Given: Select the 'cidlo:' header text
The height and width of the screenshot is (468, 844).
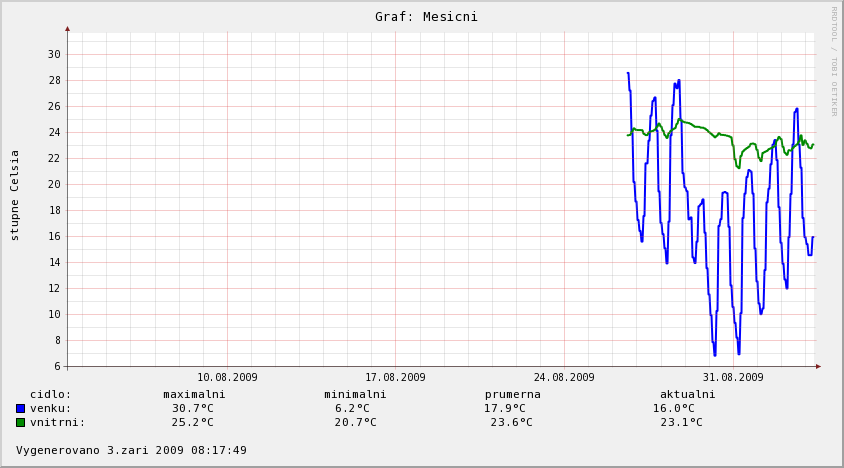Looking at the screenshot, I should click(51, 395).
